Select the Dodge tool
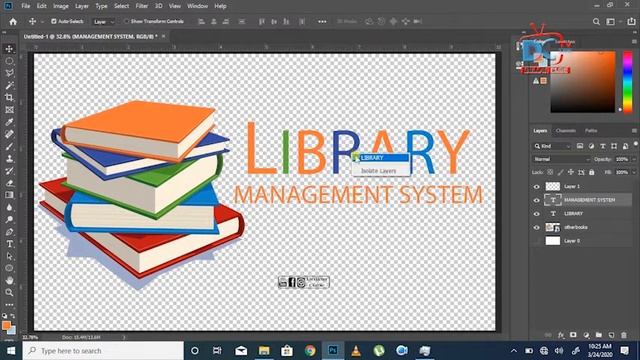The image size is (640, 360). [9, 219]
